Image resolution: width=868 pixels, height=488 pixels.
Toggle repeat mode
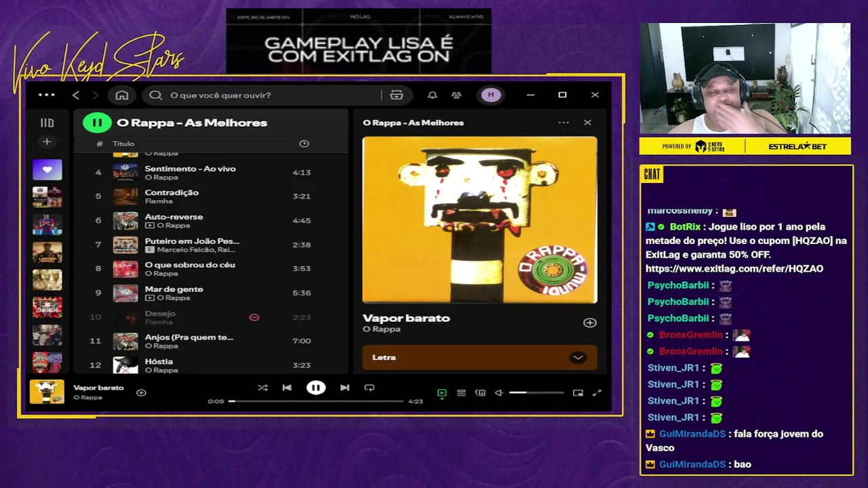(x=370, y=388)
